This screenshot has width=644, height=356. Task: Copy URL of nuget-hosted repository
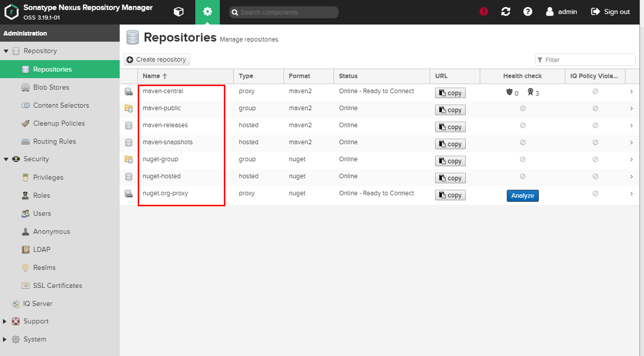(x=450, y=178)
